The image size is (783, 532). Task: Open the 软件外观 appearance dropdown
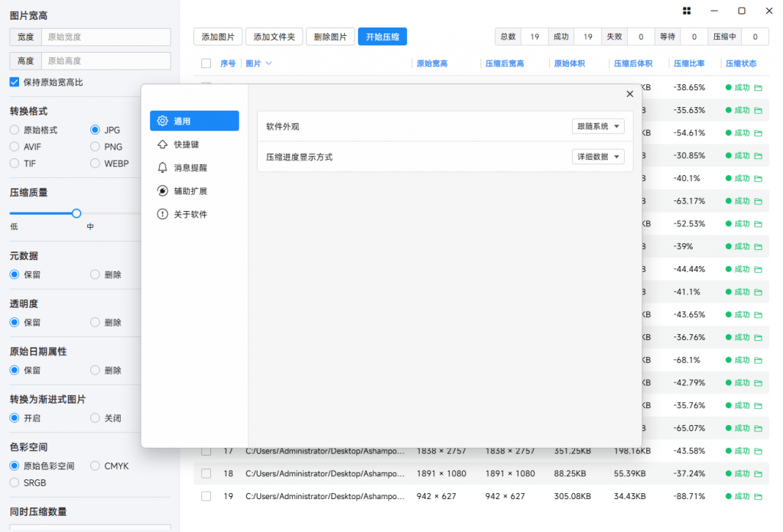point(598,125)
